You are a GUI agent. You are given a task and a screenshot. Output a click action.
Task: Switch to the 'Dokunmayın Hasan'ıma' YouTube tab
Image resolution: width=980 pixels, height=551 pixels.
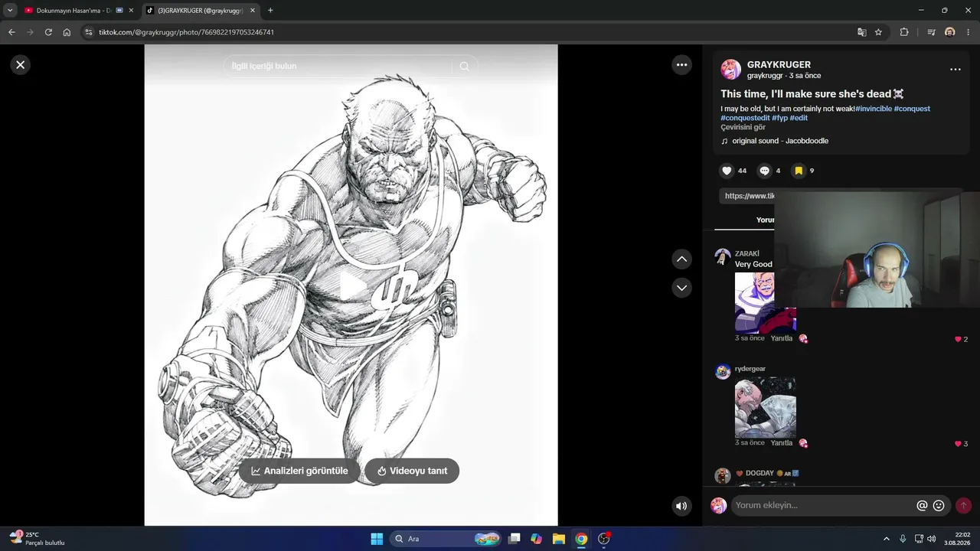pos(73,11)
